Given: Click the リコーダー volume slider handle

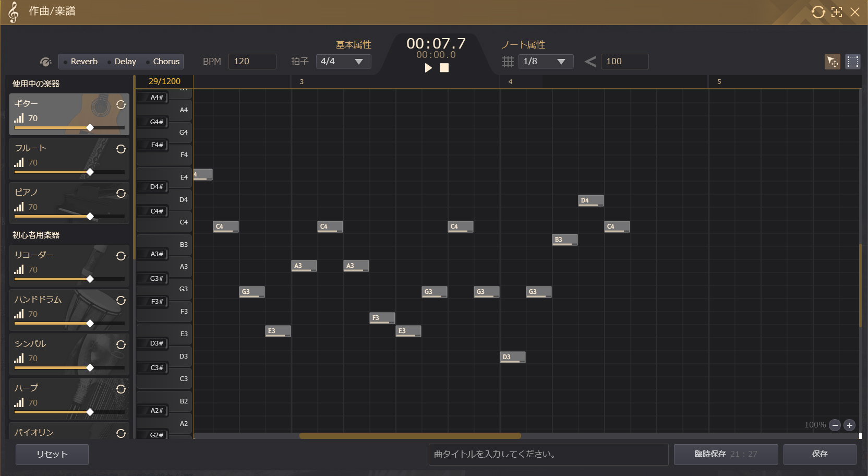Looking at the screenshot, I should tap(90, 279).
